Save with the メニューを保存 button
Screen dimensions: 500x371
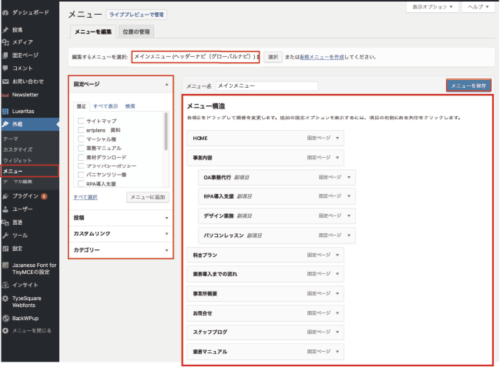coord(468,86)
